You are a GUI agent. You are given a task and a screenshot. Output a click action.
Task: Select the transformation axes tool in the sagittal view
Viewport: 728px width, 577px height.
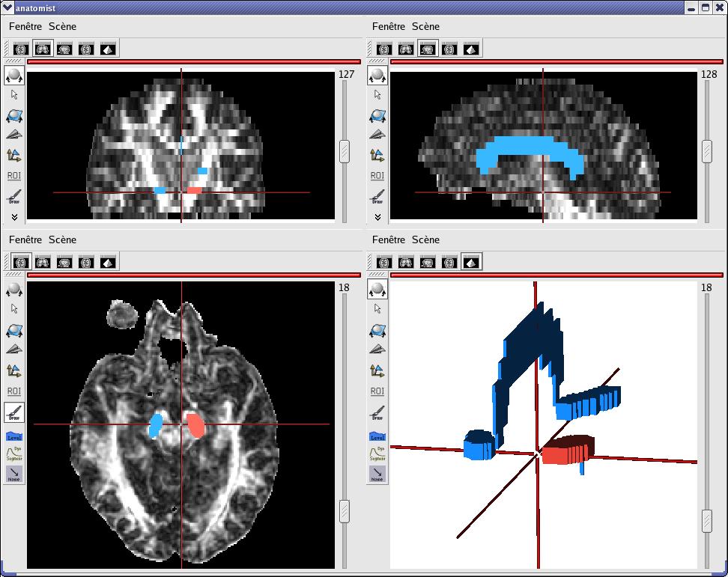pos(377,156)
